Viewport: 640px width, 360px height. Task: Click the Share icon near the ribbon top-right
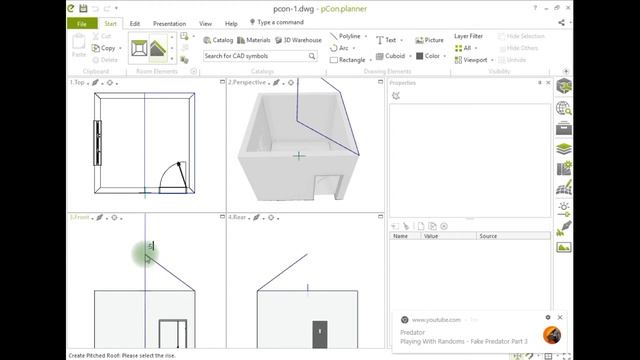click(x=562, y=22)
